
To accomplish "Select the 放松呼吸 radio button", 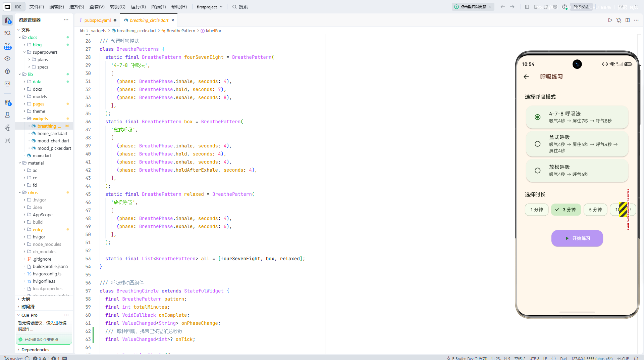I will point(537,171).
